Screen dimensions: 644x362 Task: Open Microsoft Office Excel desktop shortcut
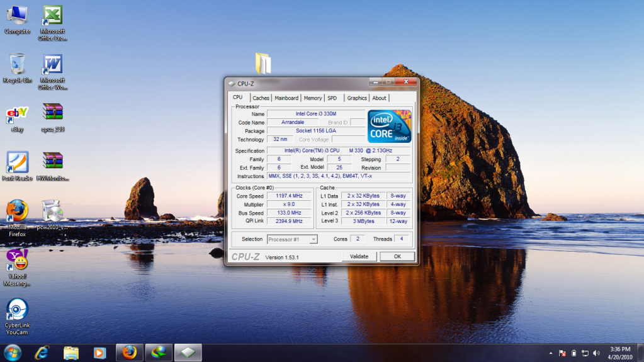pyautogui.click(x=53, y=23)
